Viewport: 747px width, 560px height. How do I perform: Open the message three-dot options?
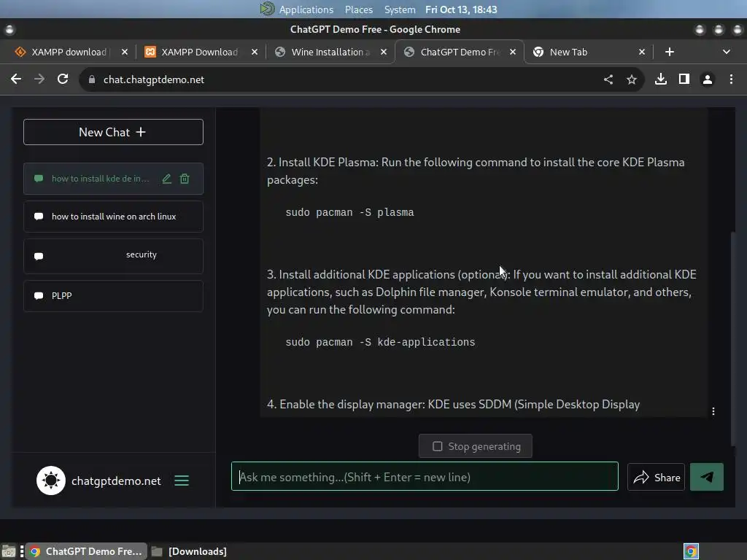pos(713,411)
